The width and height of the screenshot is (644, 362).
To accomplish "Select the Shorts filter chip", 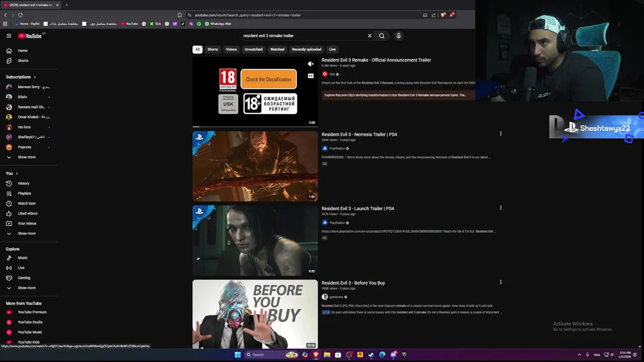I will click(x=213, y=49).
